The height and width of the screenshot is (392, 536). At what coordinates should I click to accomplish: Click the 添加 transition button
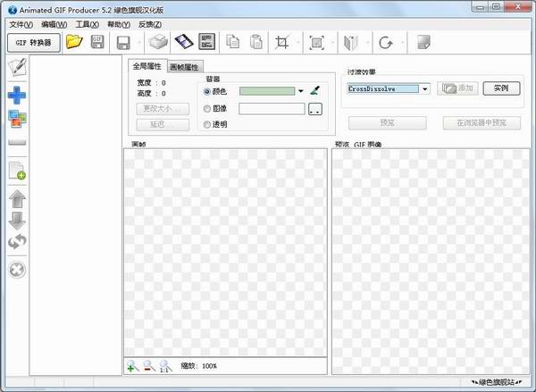(x=457, y=88)
